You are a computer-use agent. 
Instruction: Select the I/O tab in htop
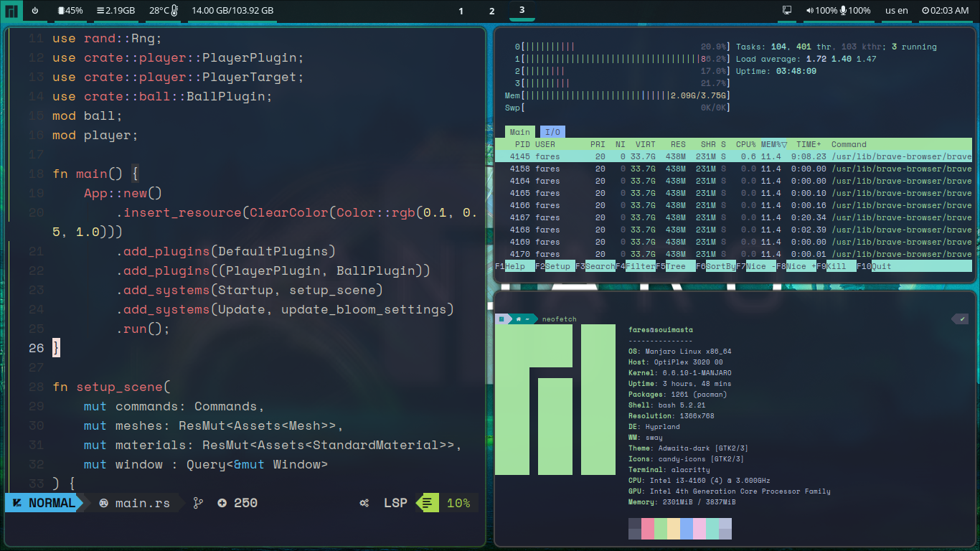552,132
